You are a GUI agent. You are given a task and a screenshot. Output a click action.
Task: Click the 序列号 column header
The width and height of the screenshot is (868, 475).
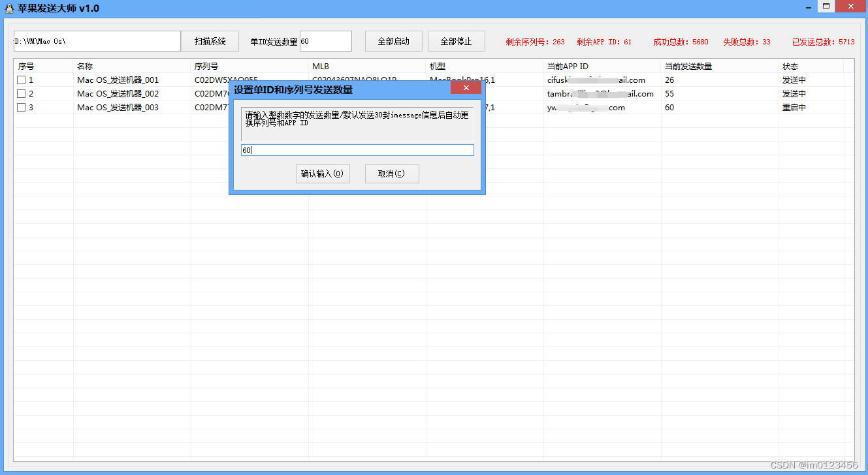click(249, 66)
